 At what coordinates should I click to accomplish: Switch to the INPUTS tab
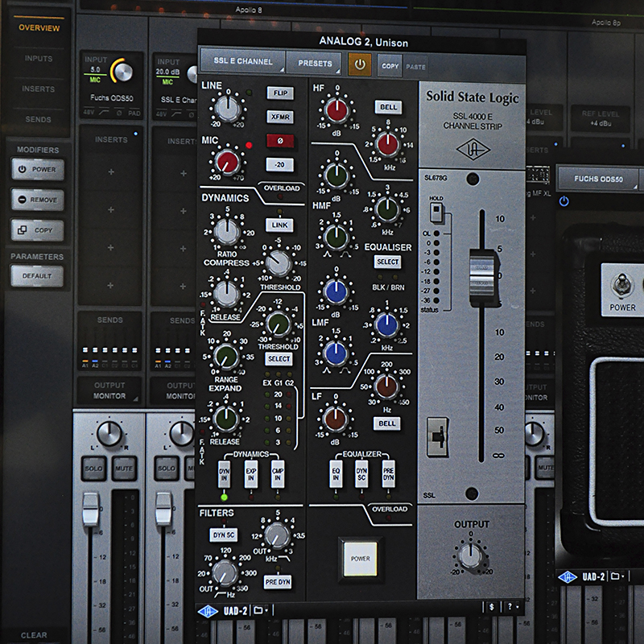click(x=39, y=58)
